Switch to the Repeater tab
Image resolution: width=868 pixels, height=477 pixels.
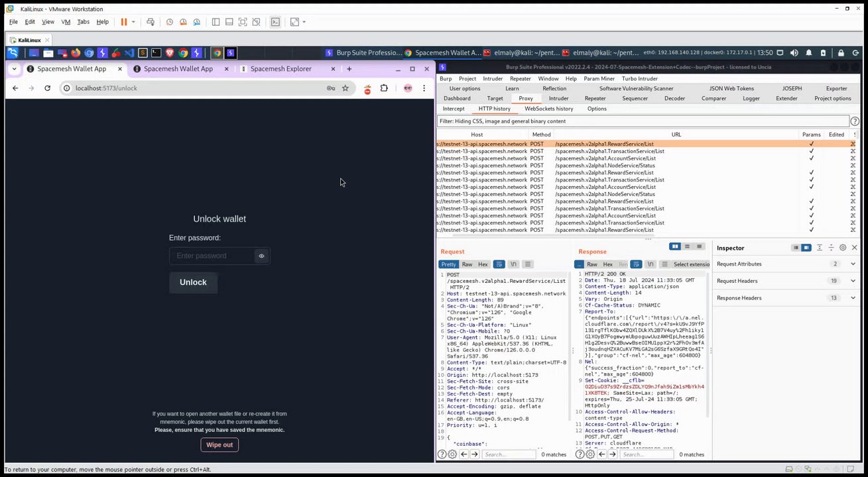(595, 99)
